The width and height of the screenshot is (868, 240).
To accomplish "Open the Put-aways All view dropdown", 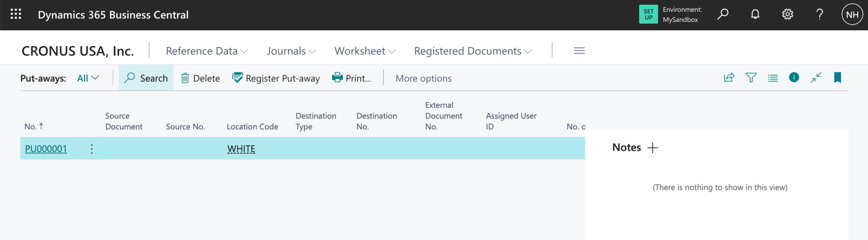I will [88, 78].
